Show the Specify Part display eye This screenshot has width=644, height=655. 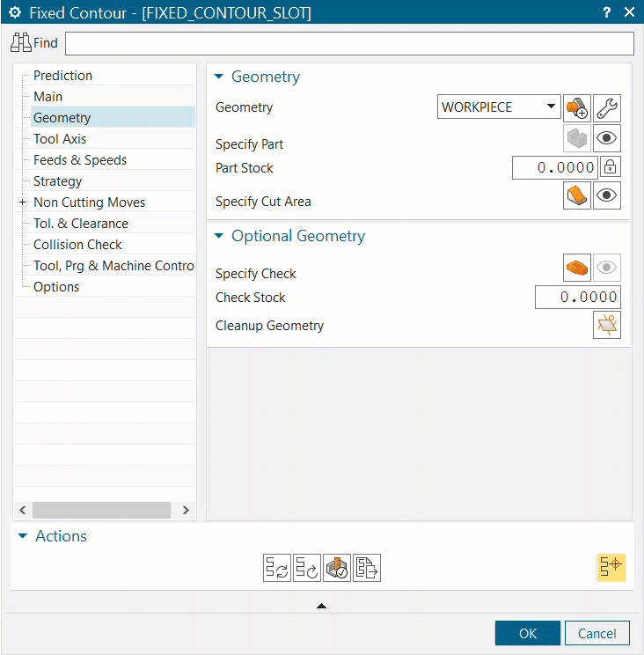(x=607, y=138)
